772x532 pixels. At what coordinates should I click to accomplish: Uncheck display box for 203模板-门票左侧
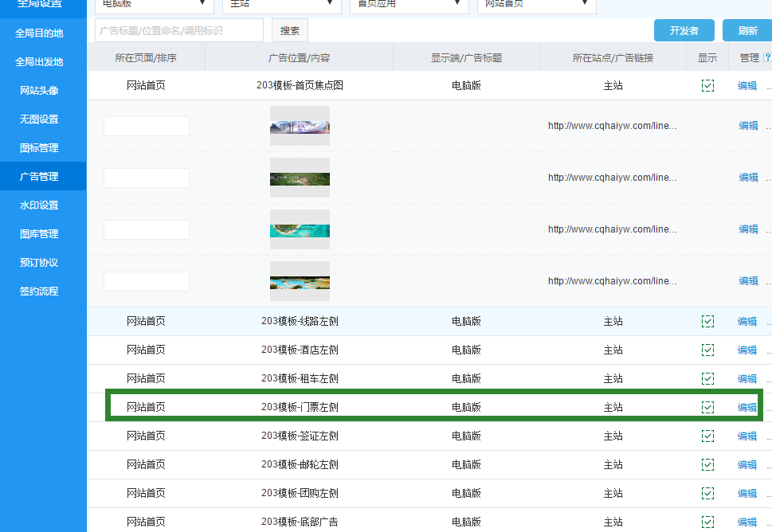tap(707, 408)
